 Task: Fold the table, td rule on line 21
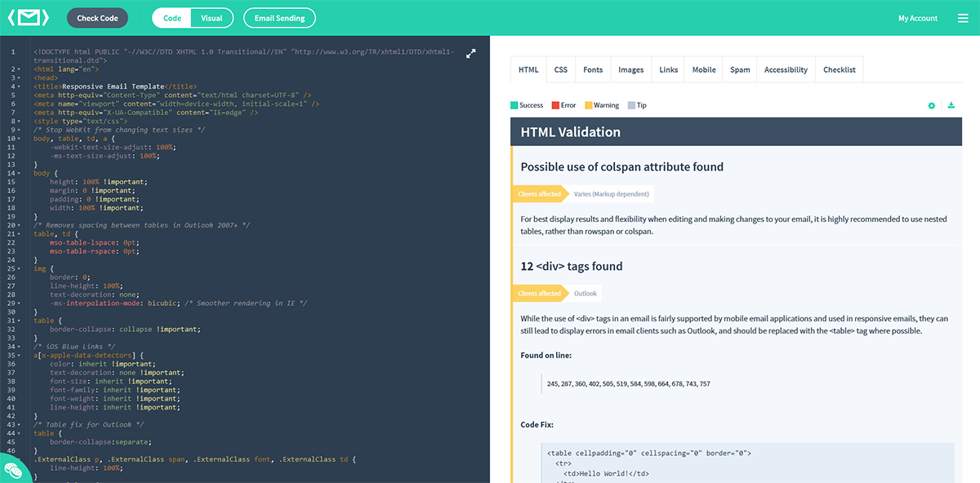(x=19, y=233)
